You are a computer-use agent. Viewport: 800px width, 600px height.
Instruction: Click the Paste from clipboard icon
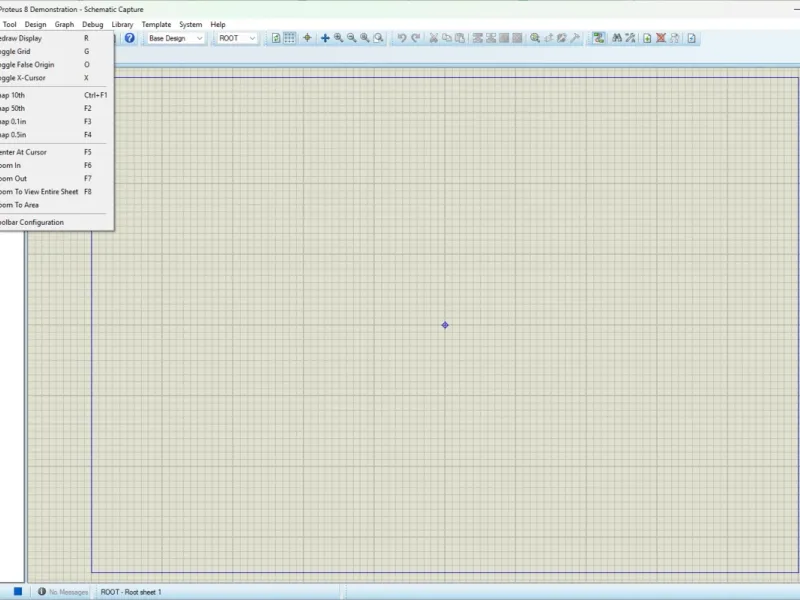[x=460, y=38]
